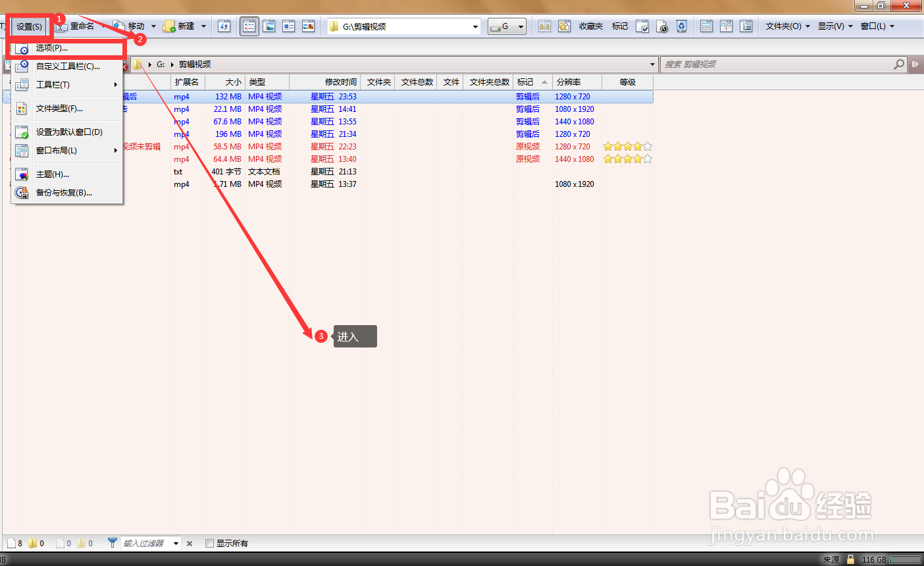Click 1440 x 1080 on the 13:55 row
Image resolution: width=924 pixels, height=566 pixels.
(575, 122)
